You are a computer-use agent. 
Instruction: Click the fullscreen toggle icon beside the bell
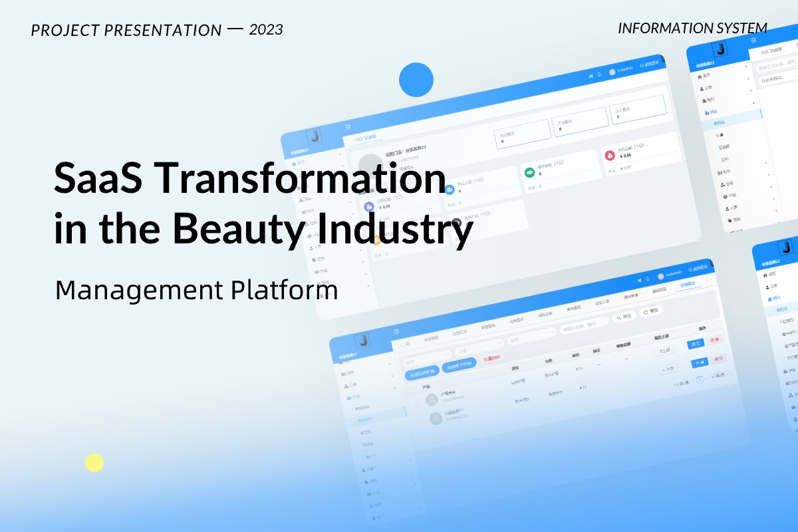coord(591,75)
